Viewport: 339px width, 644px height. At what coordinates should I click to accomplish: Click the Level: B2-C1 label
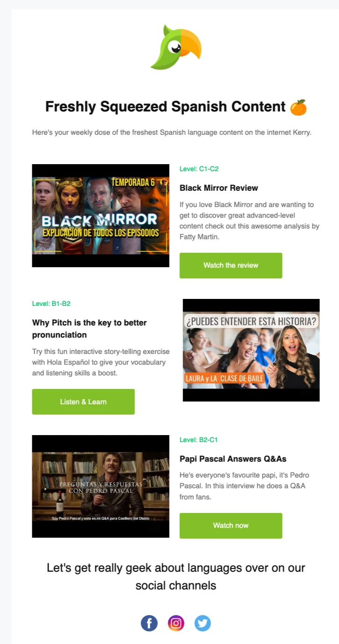[199, 440]
